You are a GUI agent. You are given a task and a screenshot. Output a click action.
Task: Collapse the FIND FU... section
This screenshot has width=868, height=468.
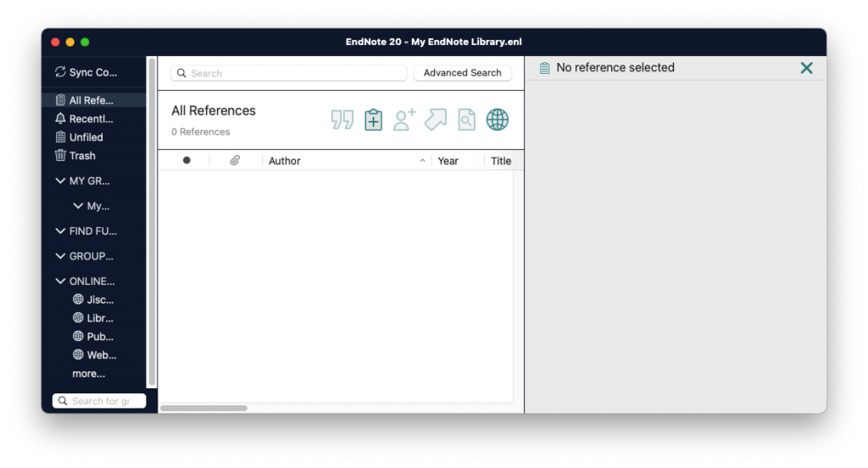coord(60,231)
